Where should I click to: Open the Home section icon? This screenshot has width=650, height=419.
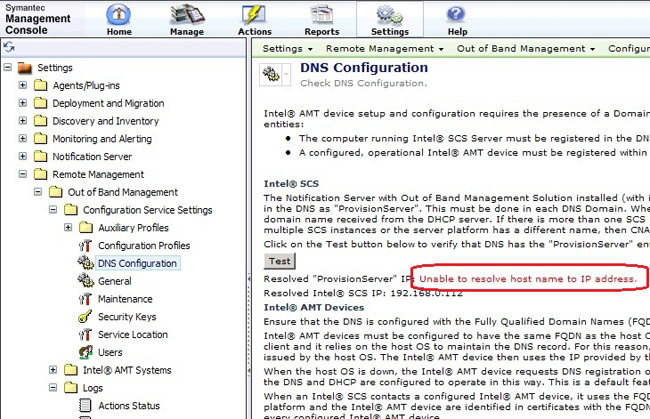pyautogui.click(x=119, y=14)
